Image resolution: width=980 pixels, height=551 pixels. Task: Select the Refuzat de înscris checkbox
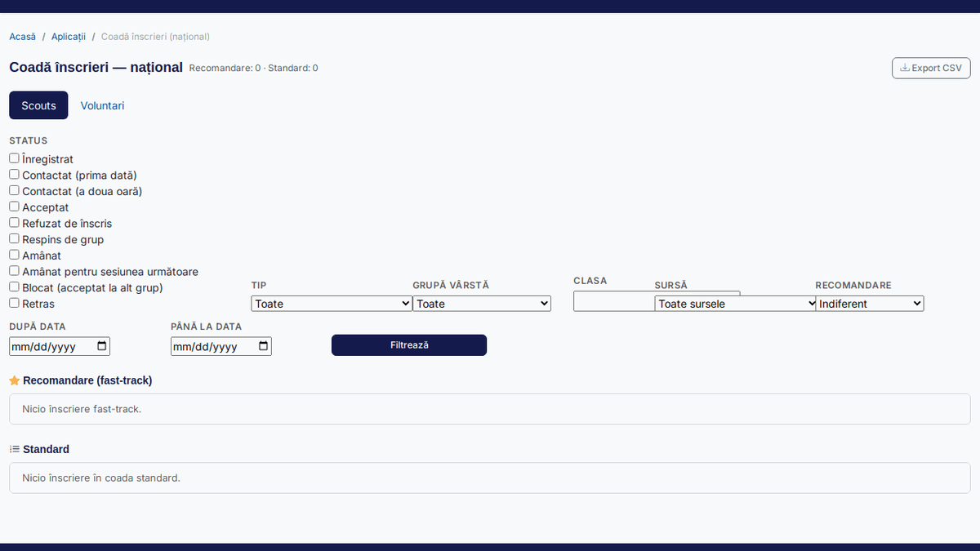point(14,223)
